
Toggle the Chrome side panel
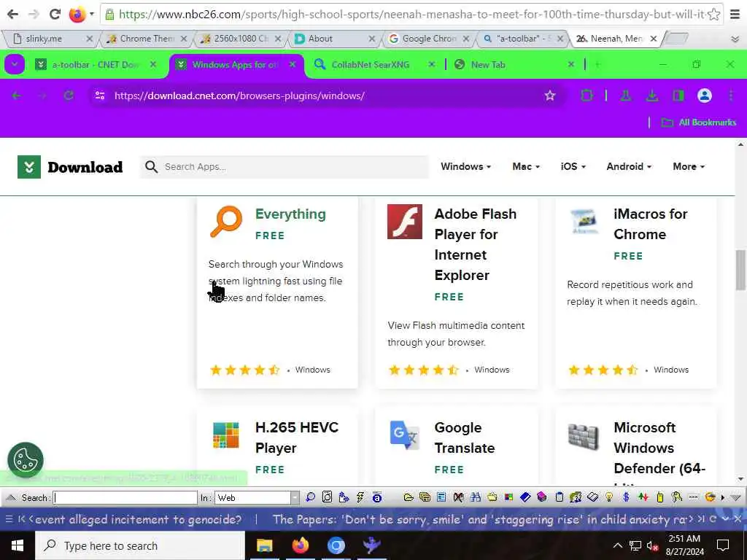point(678,96)
